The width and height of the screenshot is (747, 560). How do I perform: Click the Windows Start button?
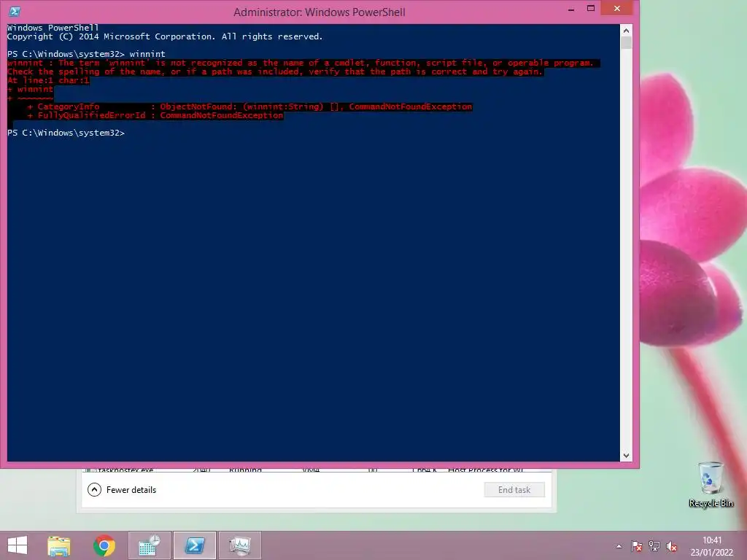click(x=18, y=545)
